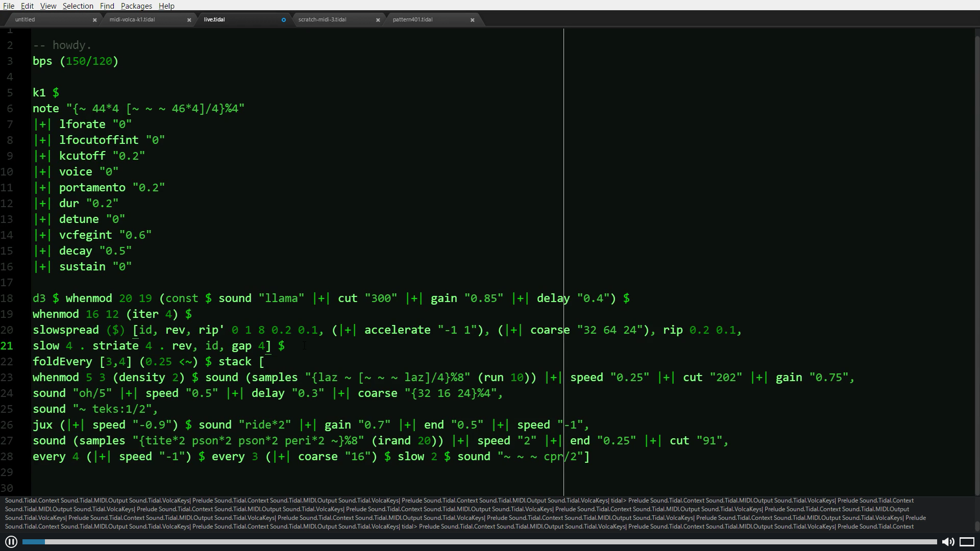The image size is (980, 551).
Task: Click line number 18 in gutter
Action: (x=7, y=298)
